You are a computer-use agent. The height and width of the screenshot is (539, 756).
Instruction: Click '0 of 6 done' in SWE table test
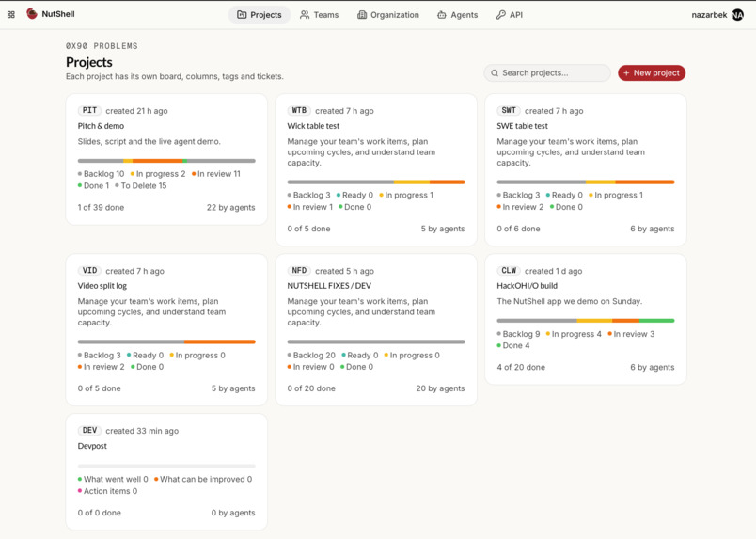518,229
